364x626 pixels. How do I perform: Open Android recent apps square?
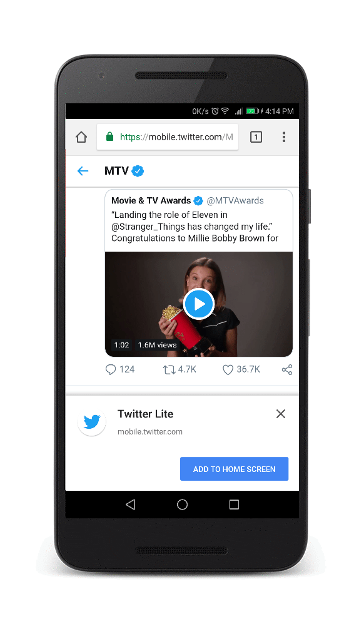point(234,505)
